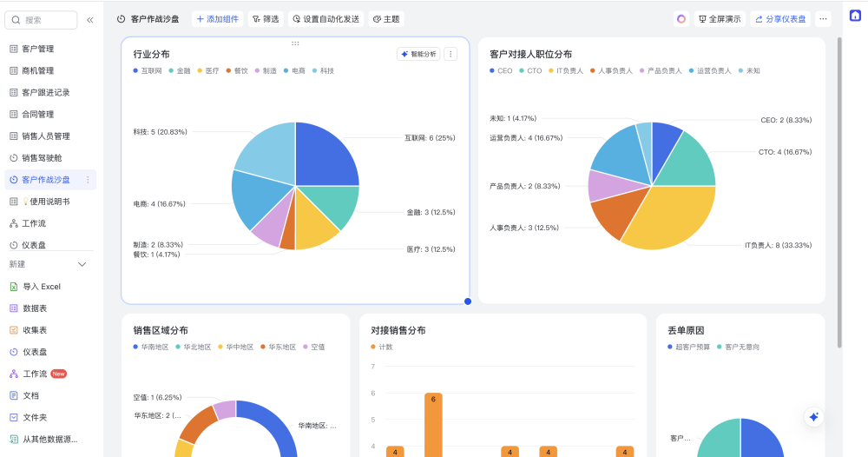This screenshot has height=457, width=868.
Task: Click 智能分析 on 行业分布 card
Action: [x=418, y=54]
